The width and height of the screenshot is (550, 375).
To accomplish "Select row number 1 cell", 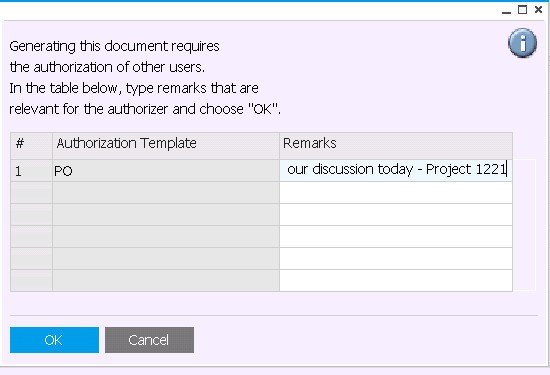I will pyautogui.click(x=32, y=170).
